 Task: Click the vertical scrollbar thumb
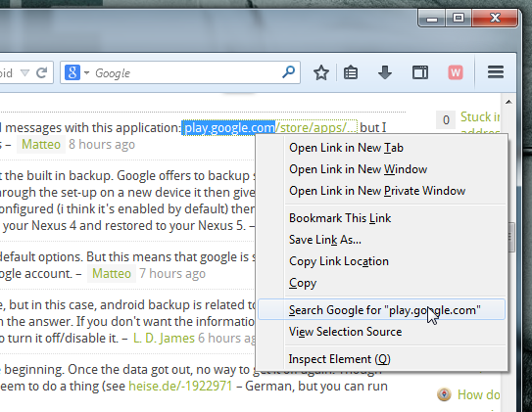coord(511,237)
